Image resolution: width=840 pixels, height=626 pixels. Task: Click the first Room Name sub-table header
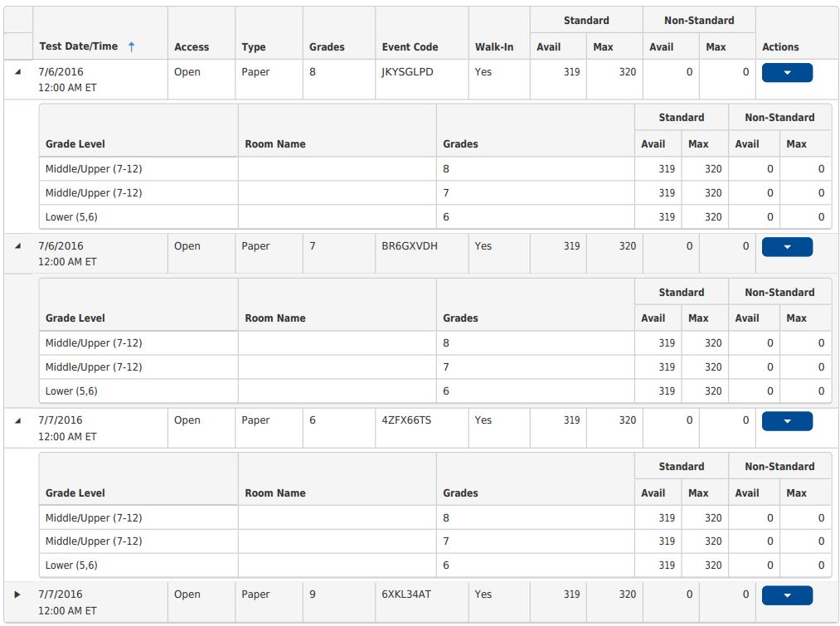tap(275, 144)
